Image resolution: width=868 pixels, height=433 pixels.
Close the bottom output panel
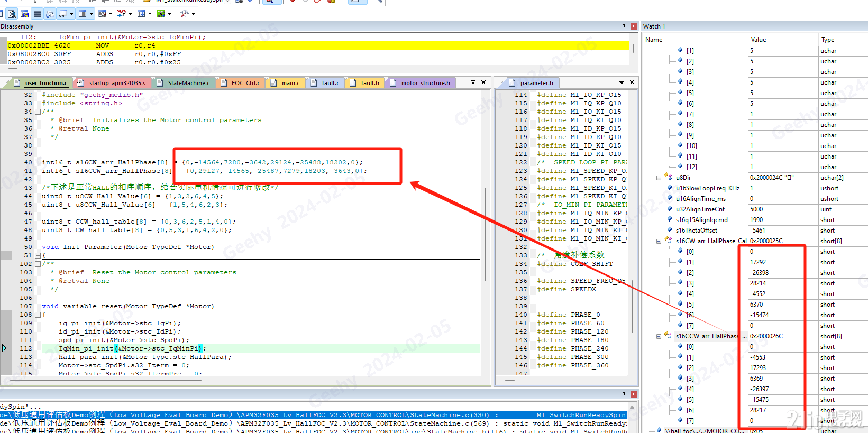[634, 394]
